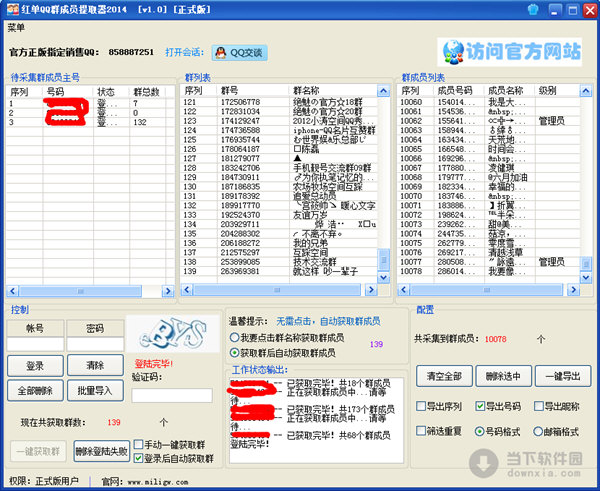The image size is (600, 491).
Task: Click scroll down arrow in 群成员列表
Action: [586, 277]
